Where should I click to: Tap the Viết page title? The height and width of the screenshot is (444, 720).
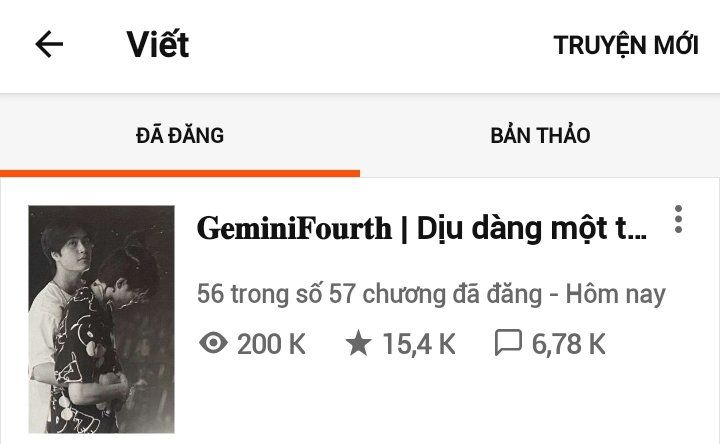point(158,45)
